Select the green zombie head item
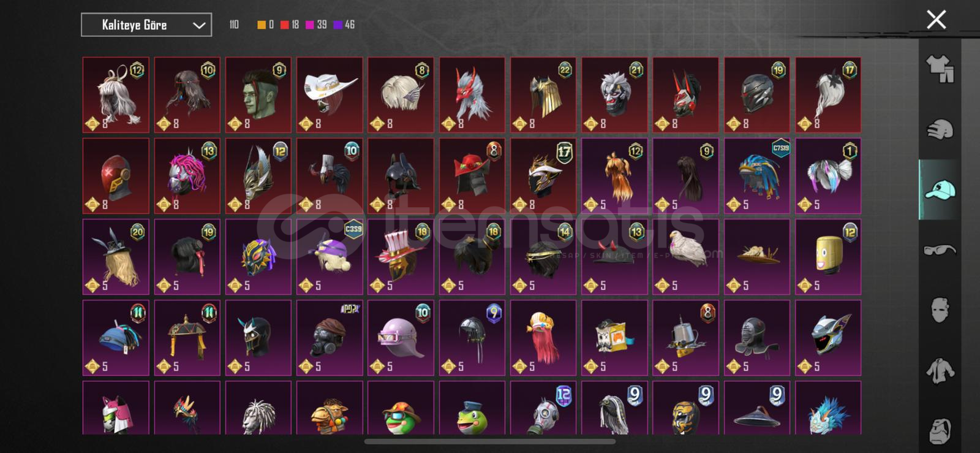Viewport: 980px width, 453px height. [x=258, y=95]
